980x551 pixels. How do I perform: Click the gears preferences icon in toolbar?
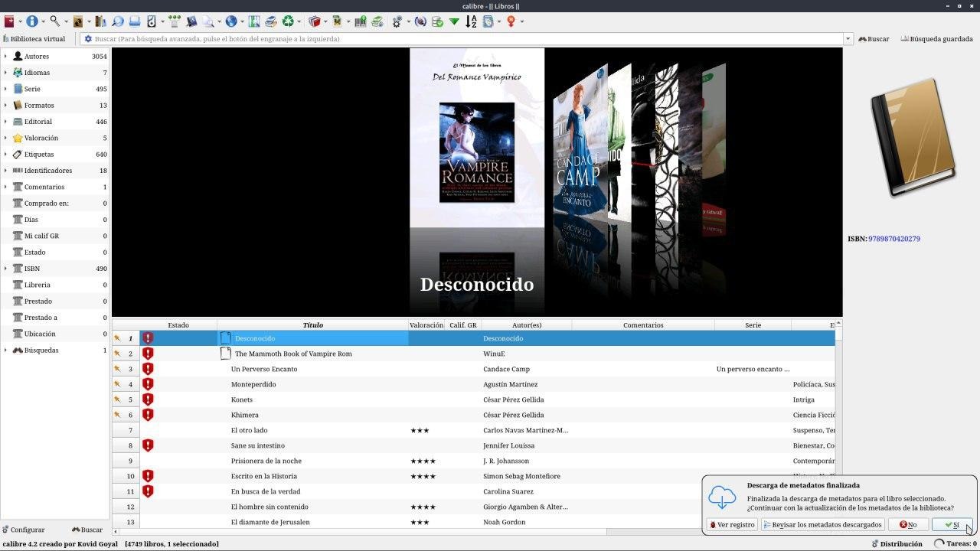(397, 21)
